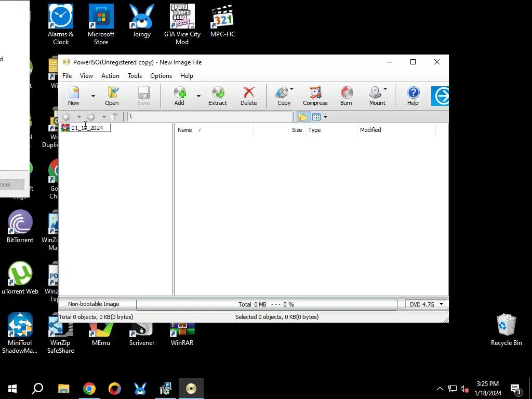Viewport: 532px width, 399px height.
Task: Sort by the Name column header
Action: [214, 130]
